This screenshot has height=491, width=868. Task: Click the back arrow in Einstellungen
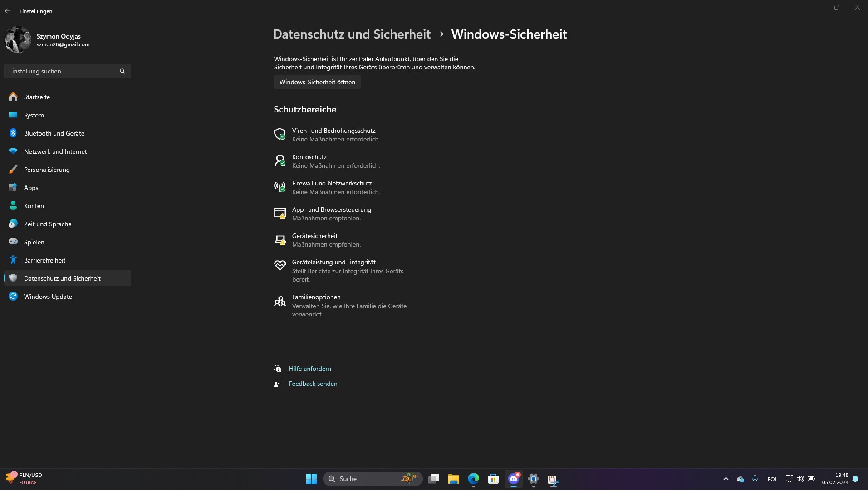[8, 11]
